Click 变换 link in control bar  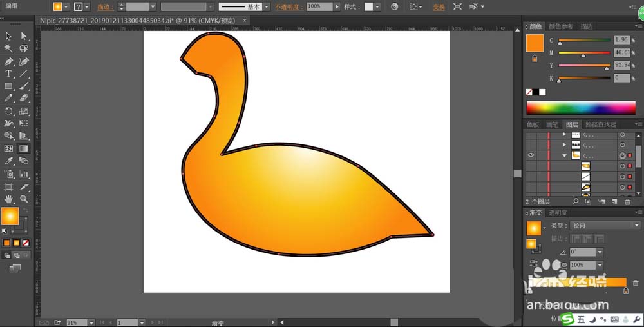439,7
